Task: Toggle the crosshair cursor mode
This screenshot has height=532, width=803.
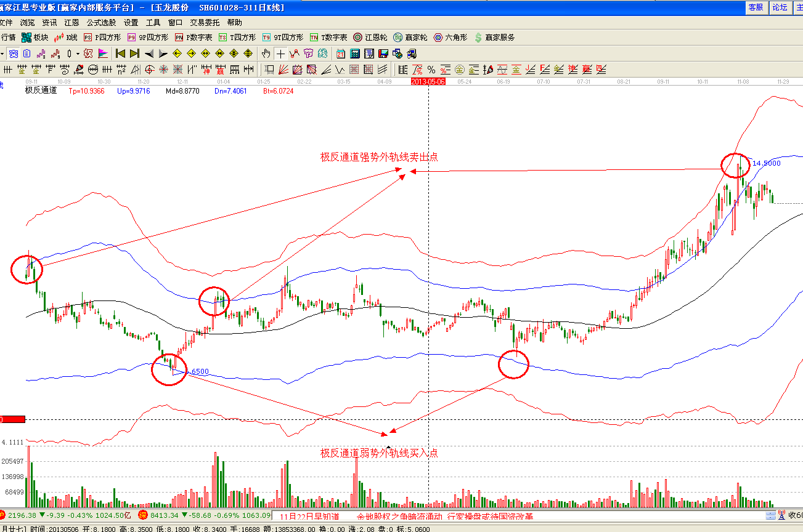Action: [x=280, y=54]
